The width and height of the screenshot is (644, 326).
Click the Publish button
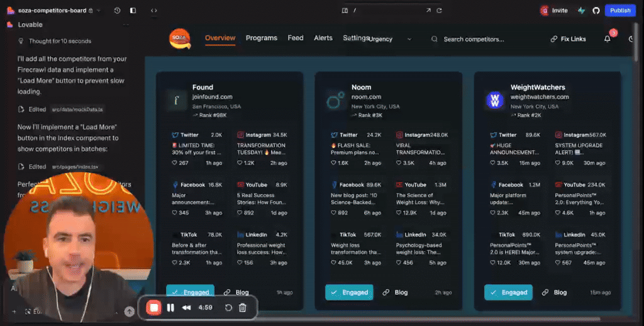(x=619, y=10)
